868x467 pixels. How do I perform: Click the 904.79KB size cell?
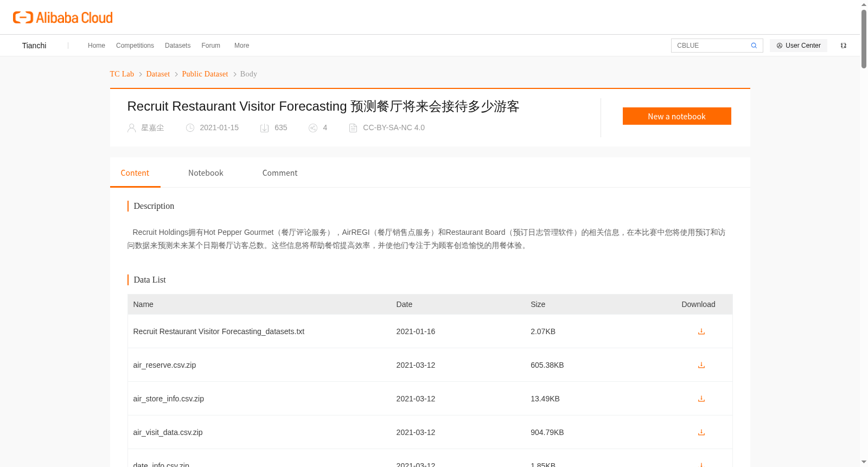click(x=547, y=432)
